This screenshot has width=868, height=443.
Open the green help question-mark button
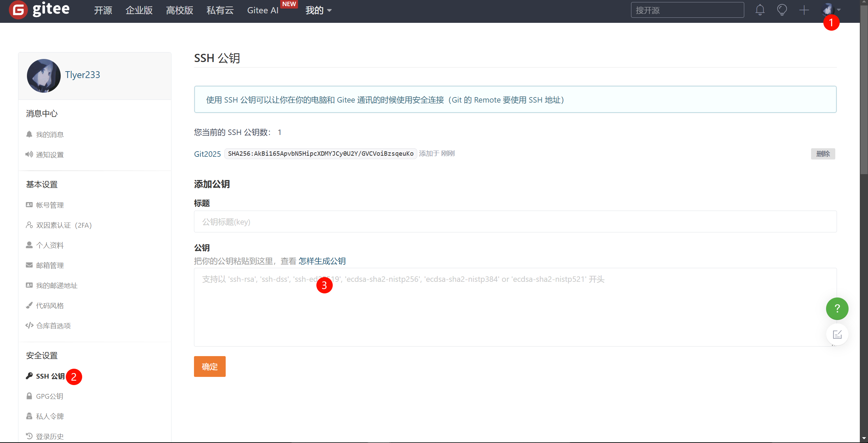[x=837, y=309]
